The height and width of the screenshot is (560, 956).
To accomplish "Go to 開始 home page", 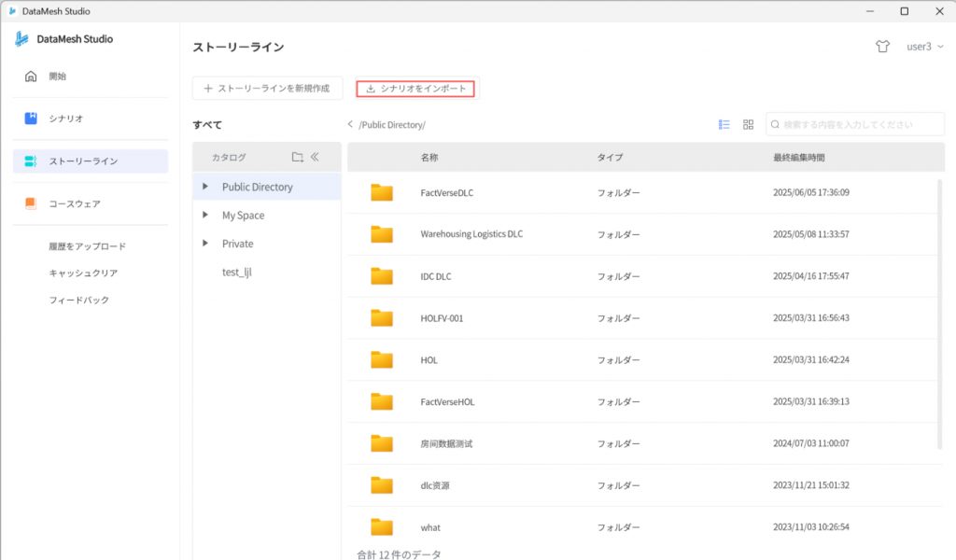I will point(58,77).
